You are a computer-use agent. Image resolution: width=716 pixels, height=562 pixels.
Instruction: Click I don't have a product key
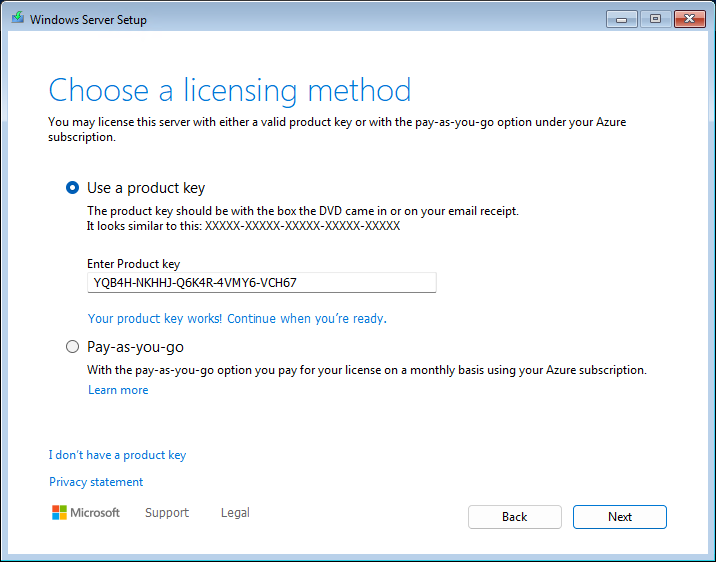(117, 455)
